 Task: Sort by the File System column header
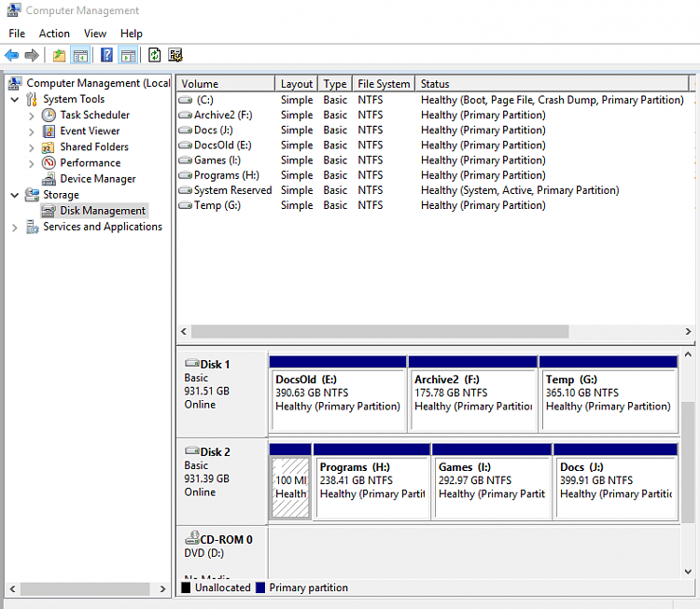384,84
